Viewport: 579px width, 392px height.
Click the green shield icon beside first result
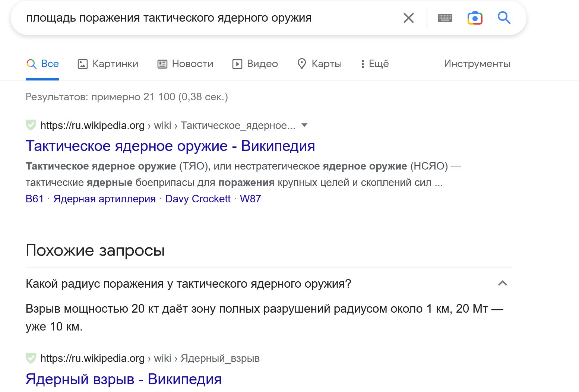pos(31,125)
